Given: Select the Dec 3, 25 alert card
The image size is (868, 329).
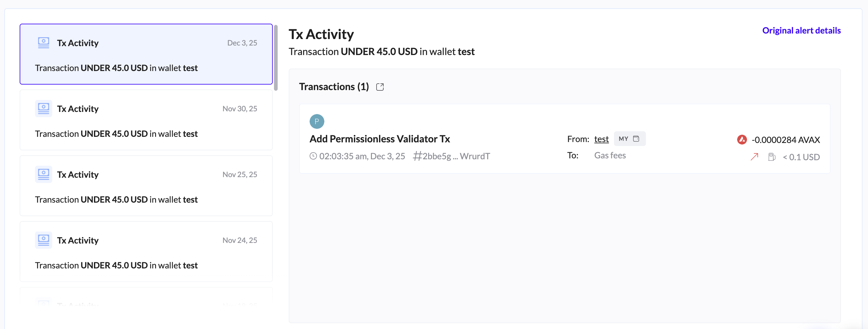Looking at the screenshot, I should coord(146,54).
